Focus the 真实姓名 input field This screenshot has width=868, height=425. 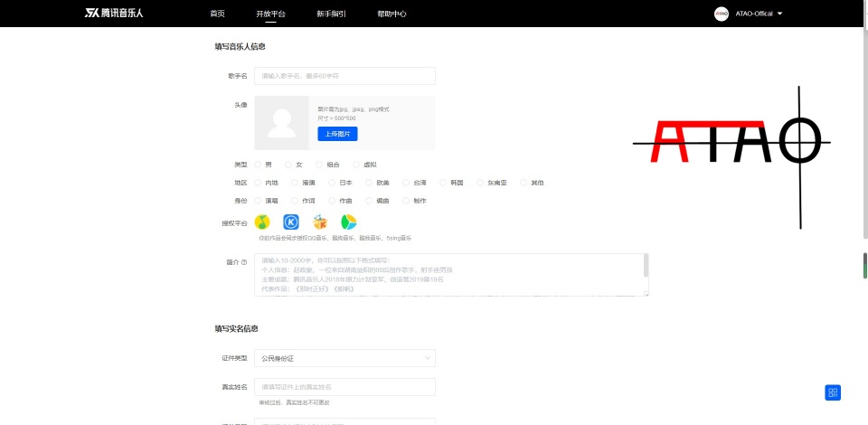point(344,387)
